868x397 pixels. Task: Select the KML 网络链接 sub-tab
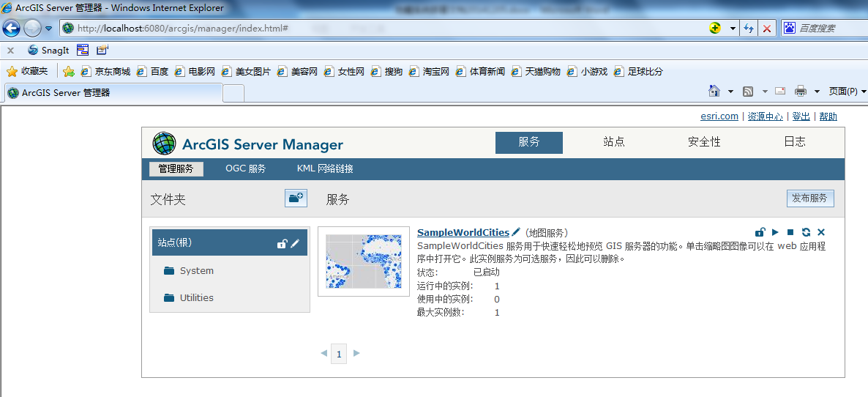(x=325, y=169)
